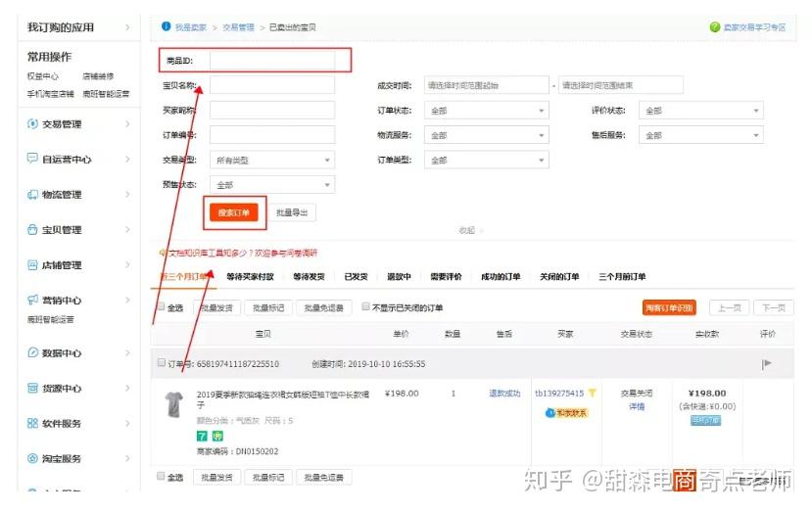The image size is (812, 513).
Task: Select the 关闭的订单 tab
Action: coord(559,276)
